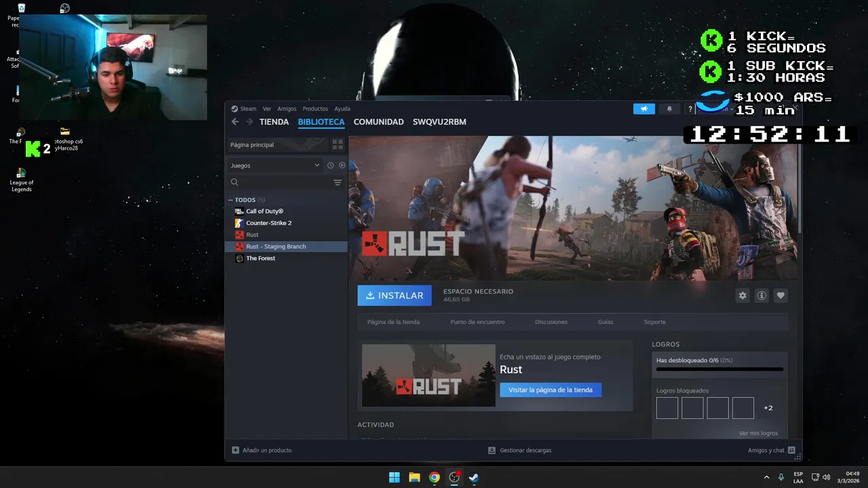Click the game info icon
This screenshot has height=488, width=868.
click(x=762, y=296)
